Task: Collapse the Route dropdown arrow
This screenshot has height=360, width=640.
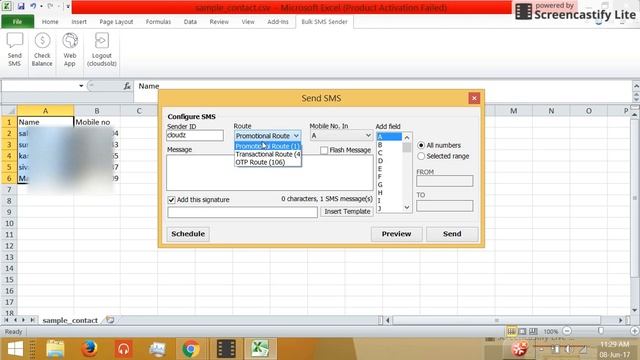Action: [x=296, y=136]
